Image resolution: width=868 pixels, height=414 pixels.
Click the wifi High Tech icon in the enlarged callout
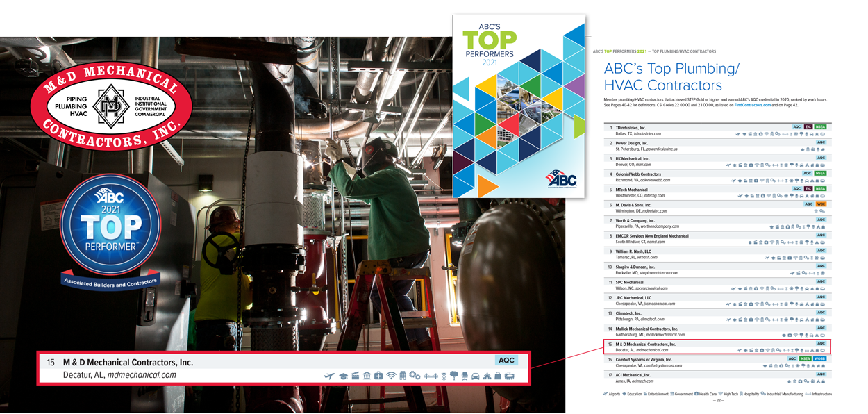pyautogui.click(x=391, y=376)
